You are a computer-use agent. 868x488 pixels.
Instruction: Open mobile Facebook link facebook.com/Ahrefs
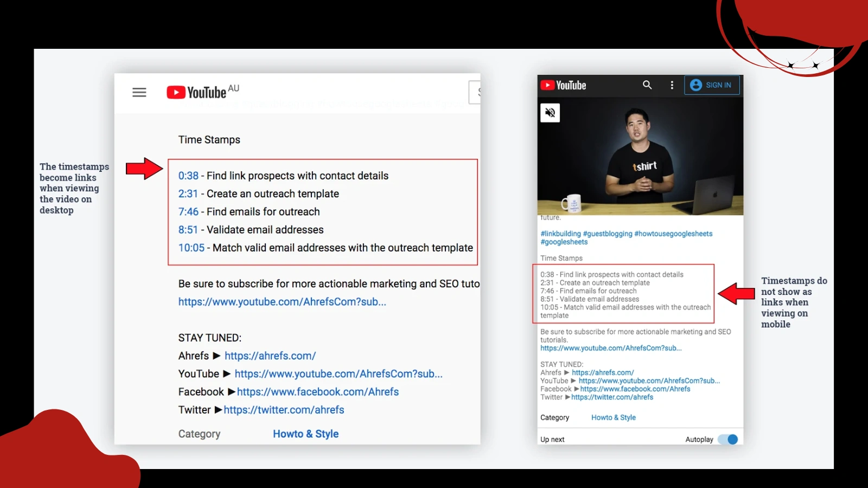coord(635,389)
